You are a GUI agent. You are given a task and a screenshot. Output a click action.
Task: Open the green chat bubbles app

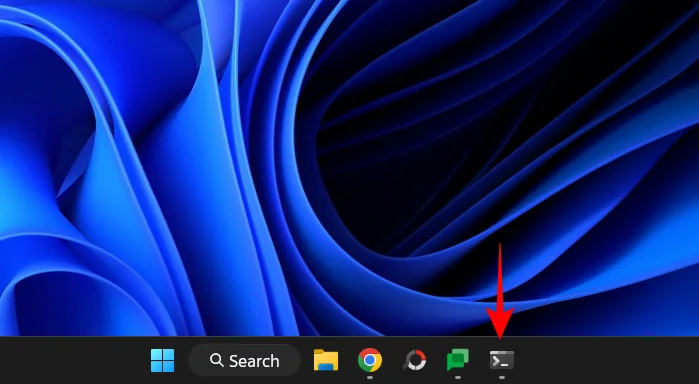click(x=458, y=360)
